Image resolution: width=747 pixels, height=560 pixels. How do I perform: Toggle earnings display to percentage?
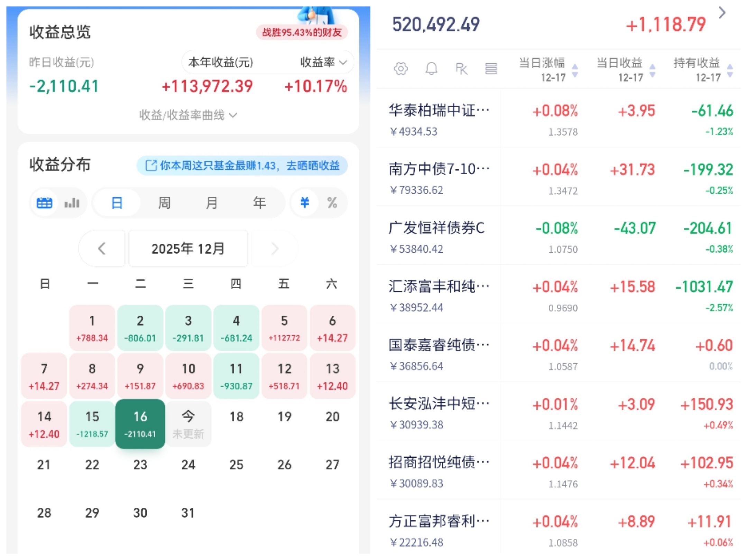[332, 203]
